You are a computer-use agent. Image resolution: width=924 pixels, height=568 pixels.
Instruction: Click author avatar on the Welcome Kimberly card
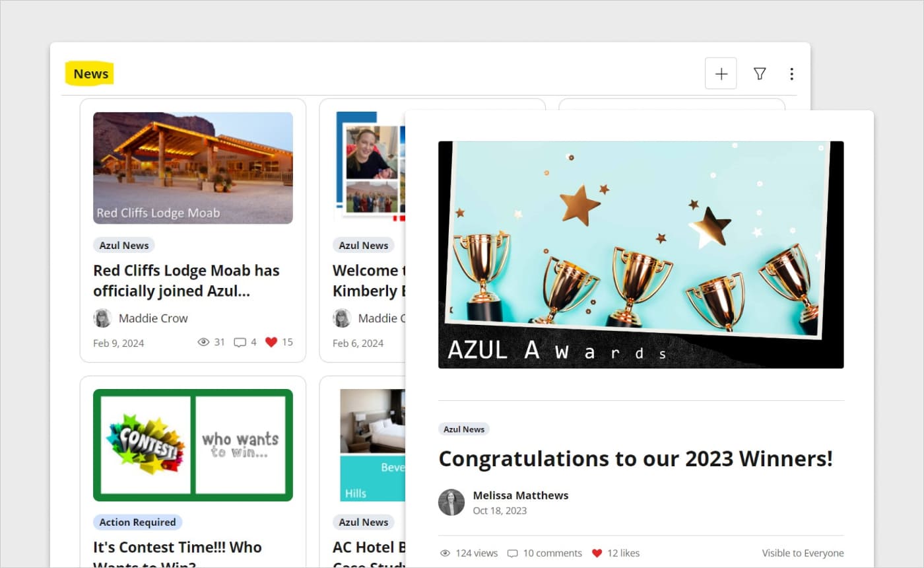tap(342, 318)
